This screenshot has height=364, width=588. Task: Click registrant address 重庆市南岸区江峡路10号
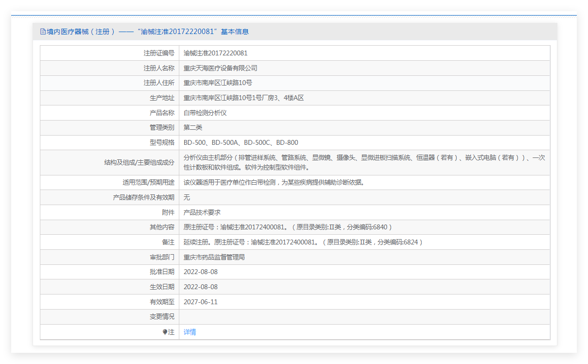[x=218, y=83]
